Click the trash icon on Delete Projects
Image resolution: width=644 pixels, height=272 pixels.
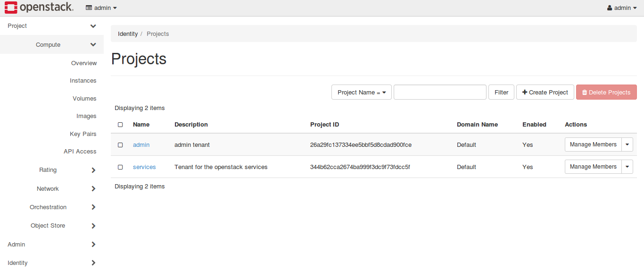coord(585,93)
